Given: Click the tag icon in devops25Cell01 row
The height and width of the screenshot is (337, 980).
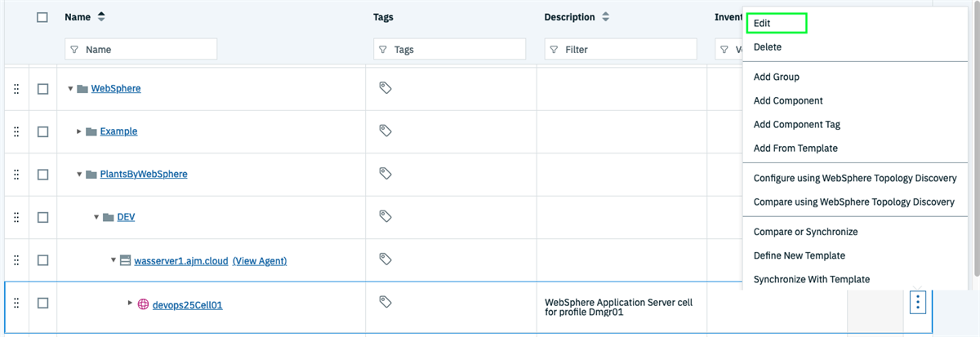Looking at the screenshot, I should coord(386,302).
